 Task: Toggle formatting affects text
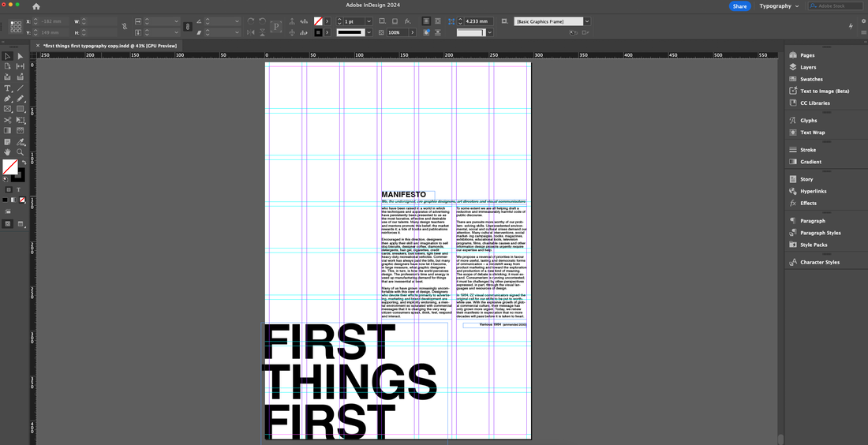18,189
